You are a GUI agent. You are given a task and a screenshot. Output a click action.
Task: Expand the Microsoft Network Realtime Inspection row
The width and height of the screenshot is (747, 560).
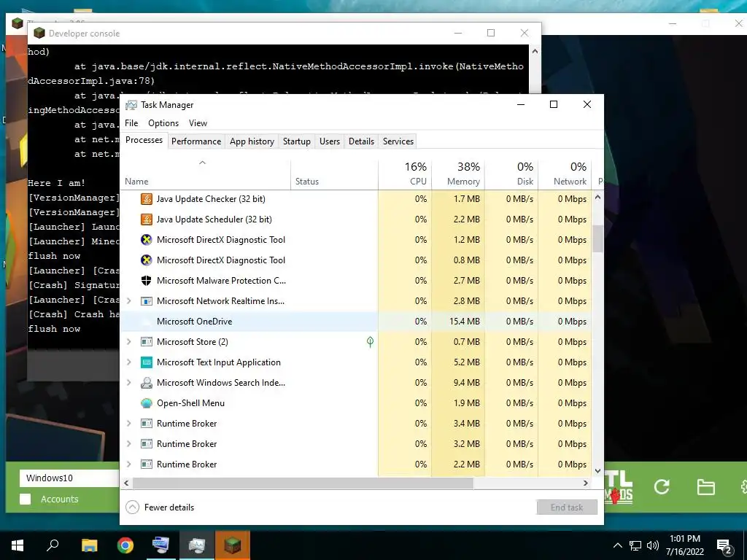click(x=128, y=301)
